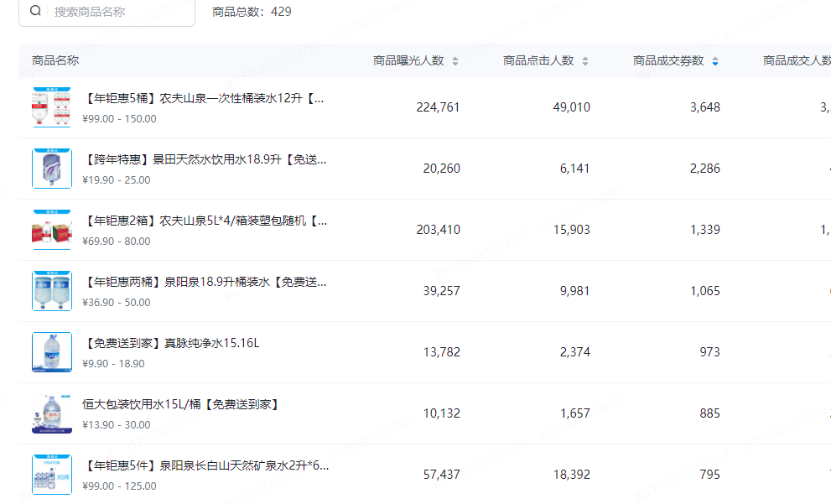
Task: Click 【年钜惠5件】泉阳泉长白山 product title
Action: pyautogui.click(x=205, y=466)
